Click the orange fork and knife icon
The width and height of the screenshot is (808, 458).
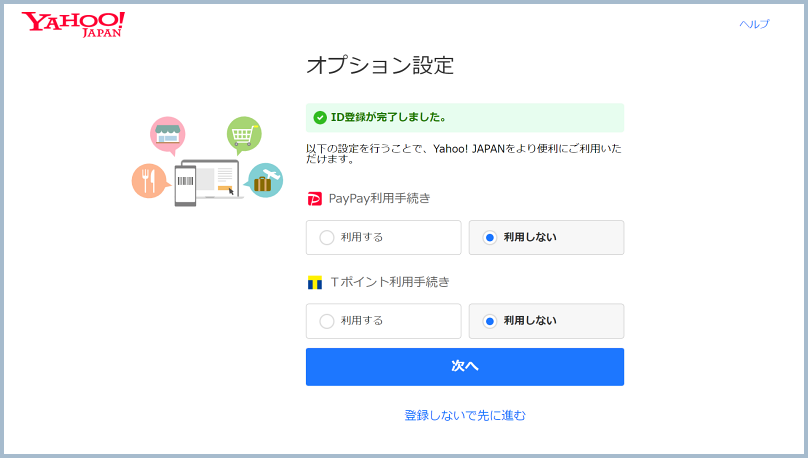pyautogui.click(x=149, y=181)
